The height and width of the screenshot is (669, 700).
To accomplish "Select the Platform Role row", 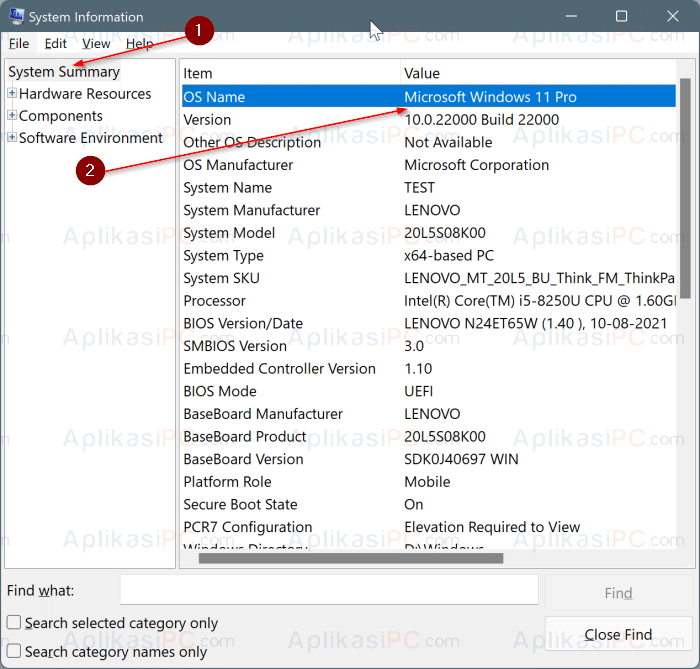I will 429,482.
